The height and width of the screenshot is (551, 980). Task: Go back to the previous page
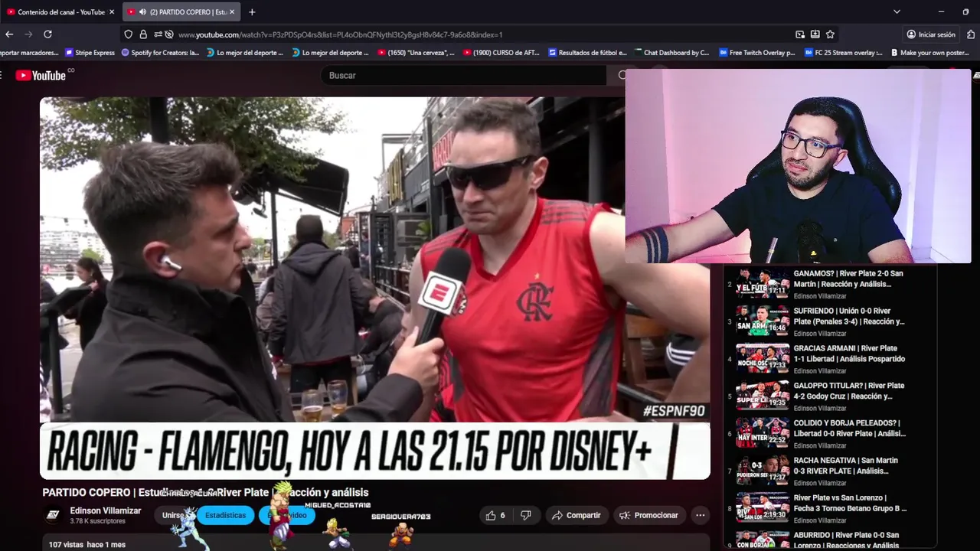point(9,34)
